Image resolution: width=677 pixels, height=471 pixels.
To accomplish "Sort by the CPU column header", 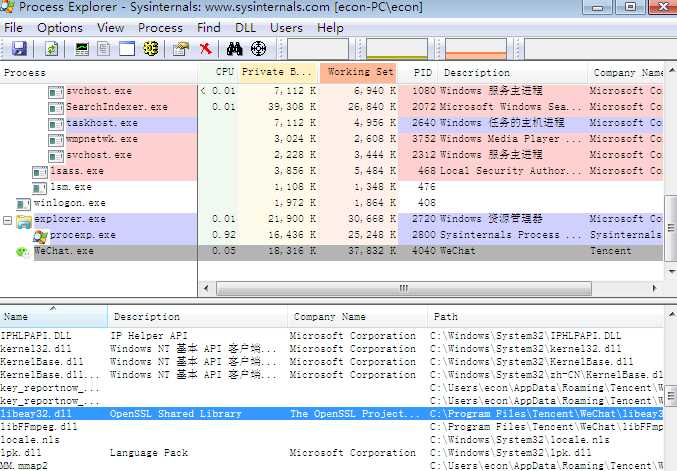I will pyautogui.click(x=218, y=73).
